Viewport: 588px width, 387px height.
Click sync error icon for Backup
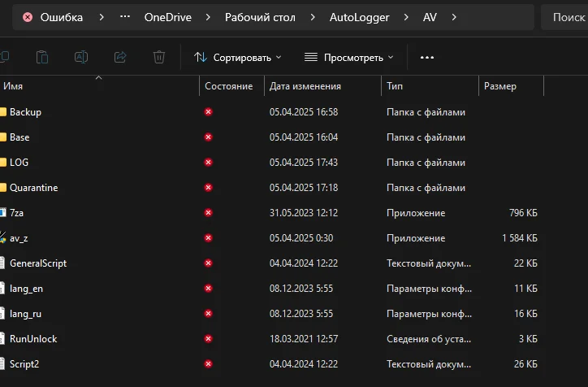[208, 112]
